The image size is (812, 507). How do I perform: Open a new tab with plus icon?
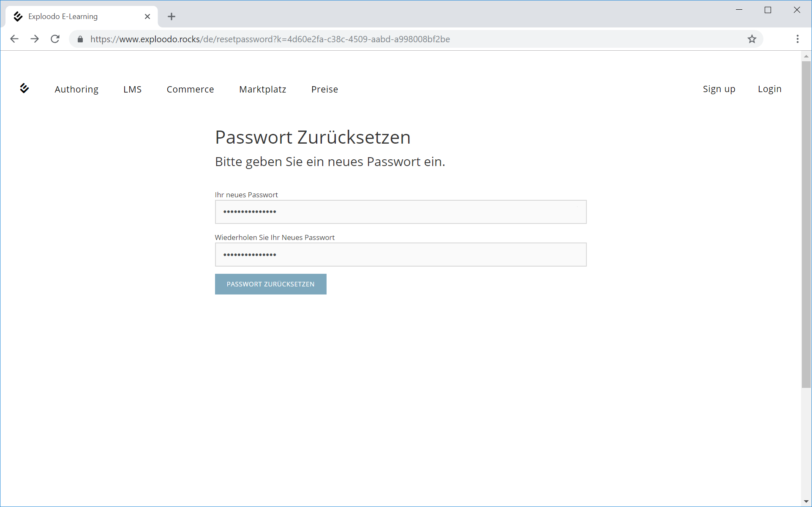pos(171,16)
